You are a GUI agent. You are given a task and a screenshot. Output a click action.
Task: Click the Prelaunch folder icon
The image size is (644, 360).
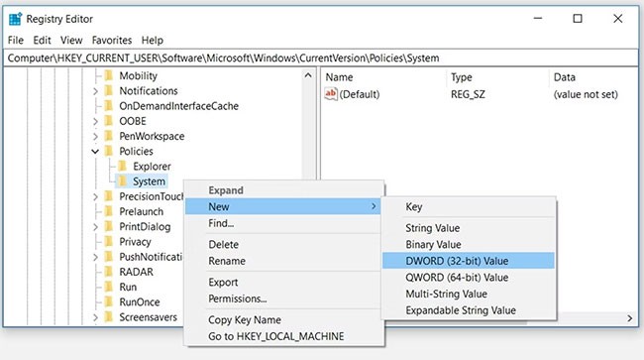[x=109, y=211]
